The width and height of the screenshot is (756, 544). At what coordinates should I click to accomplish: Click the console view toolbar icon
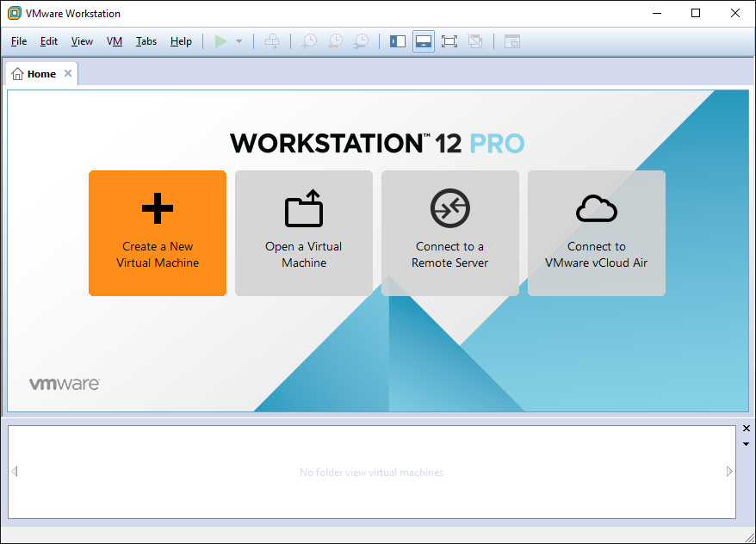click(x=512, y=41)
